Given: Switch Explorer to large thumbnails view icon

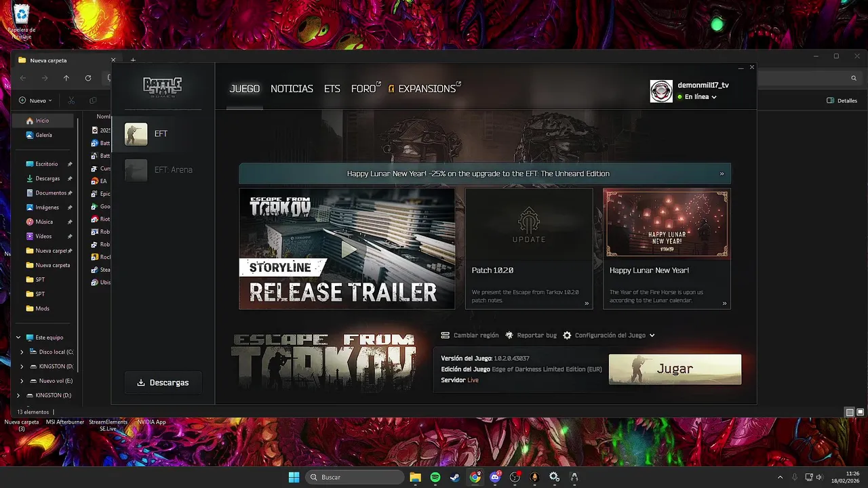Looking at the screenshot, I should [x=861, y=412].
